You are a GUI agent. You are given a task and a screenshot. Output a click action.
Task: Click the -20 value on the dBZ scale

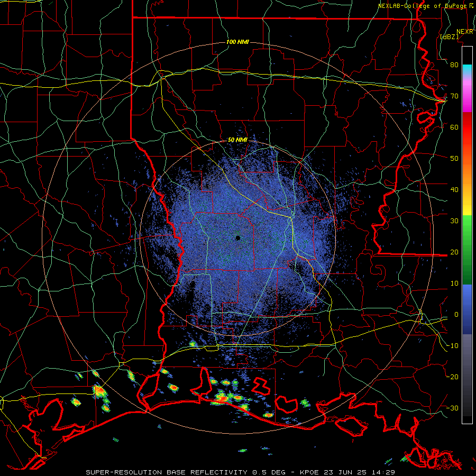tap(452, 377)
